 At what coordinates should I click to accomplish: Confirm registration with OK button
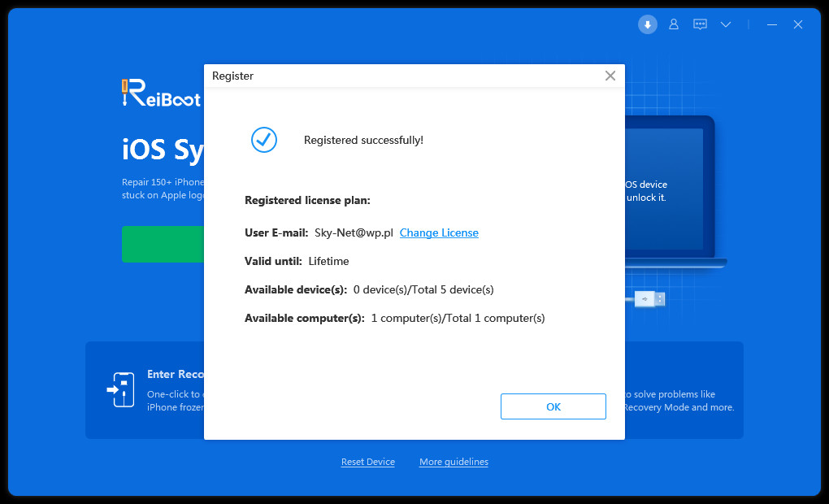[553, 406]
